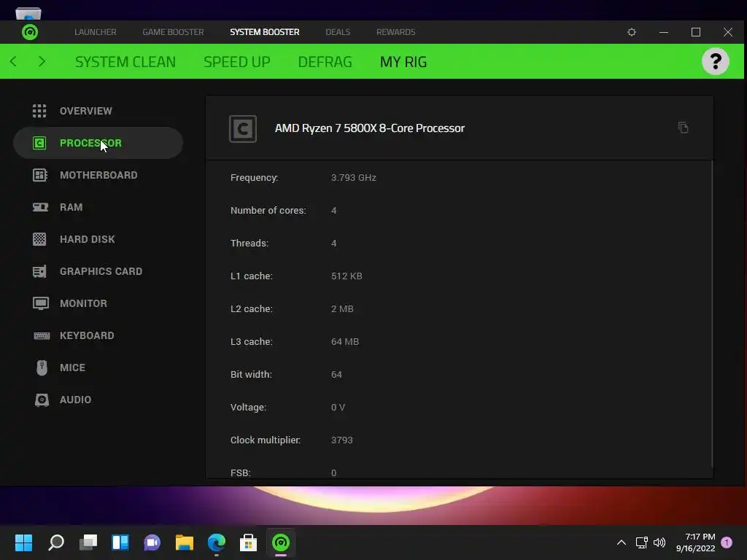Select the Keyboard sidebar icon
The image size is (747, 560).
click(42, 335)
